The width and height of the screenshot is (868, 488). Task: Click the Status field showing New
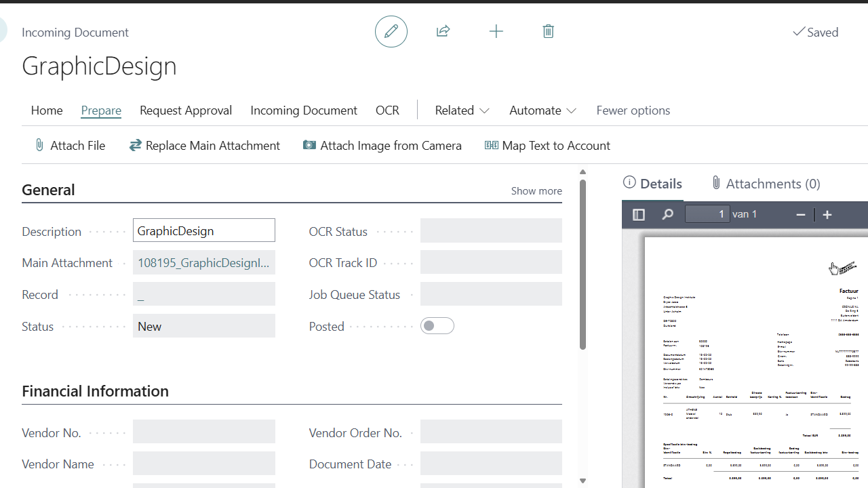tap(204, 326)
